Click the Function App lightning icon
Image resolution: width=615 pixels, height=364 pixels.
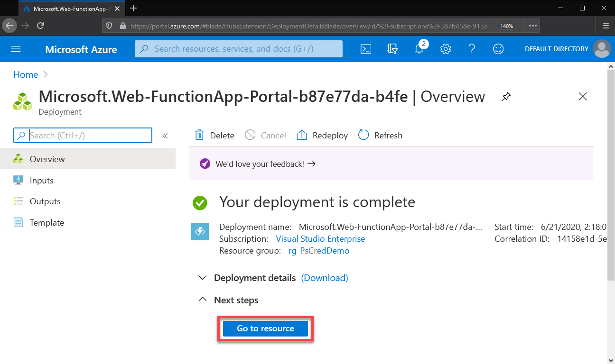(200, 232)
